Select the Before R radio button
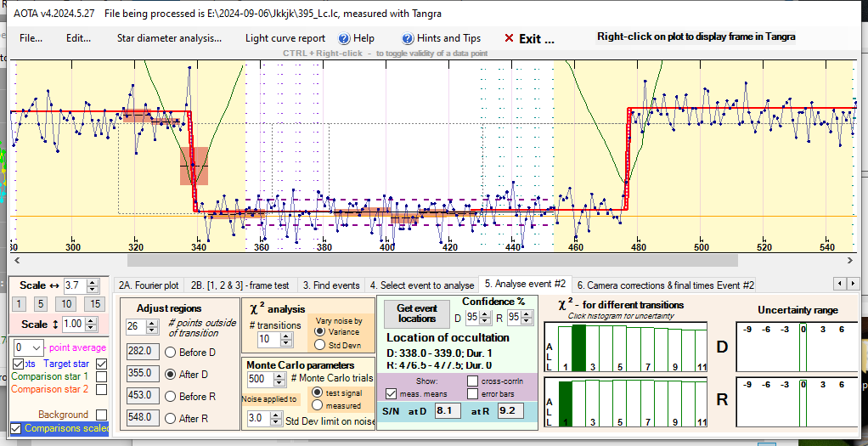Screen dimensions: 868x446 [171, 397]
